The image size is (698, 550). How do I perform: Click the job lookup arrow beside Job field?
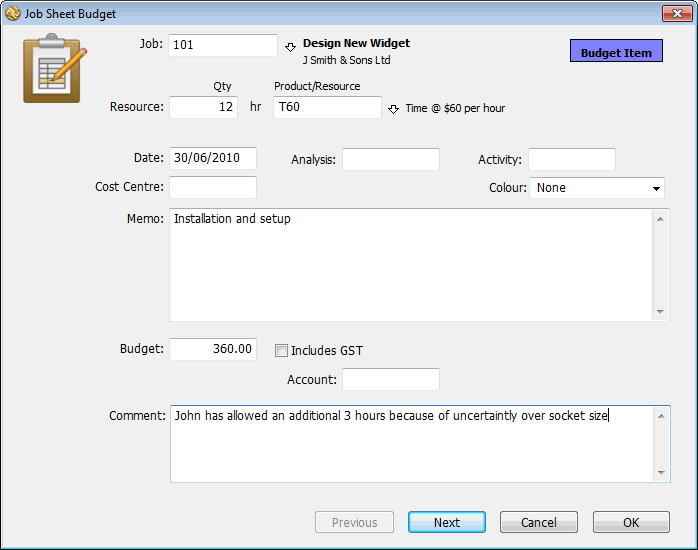(x=290, y=47)
